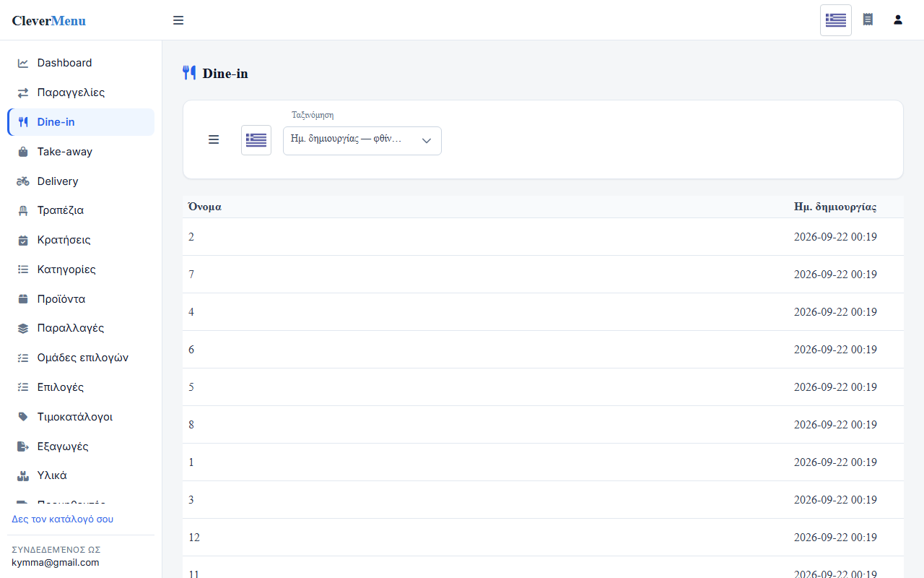924x578 pixels.
Task: Click the Τραπέζια chair icon in sidebar
Action: click(23, 211)
